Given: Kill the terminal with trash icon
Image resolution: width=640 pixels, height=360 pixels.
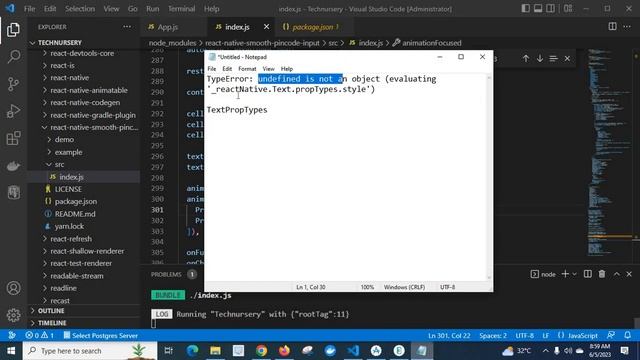Looking at the screenshot, I should point(602,274).
